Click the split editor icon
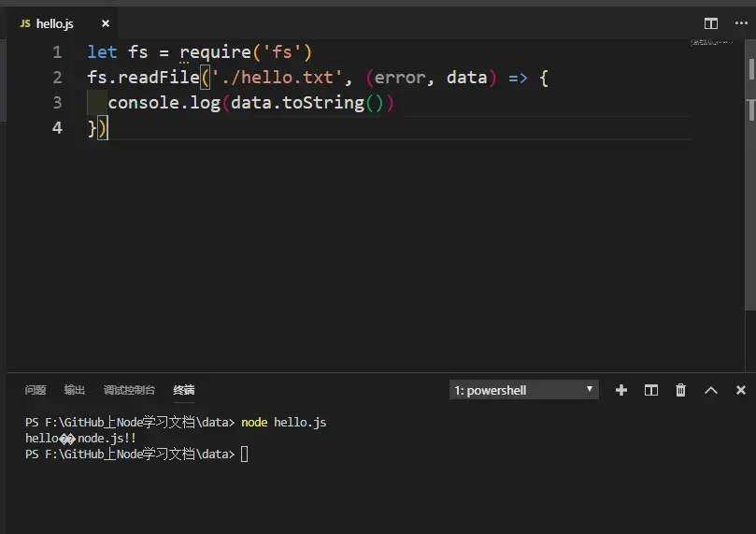The width and height of the screenshot is (756, 534). pyautogui.click(x=711, y=23)
